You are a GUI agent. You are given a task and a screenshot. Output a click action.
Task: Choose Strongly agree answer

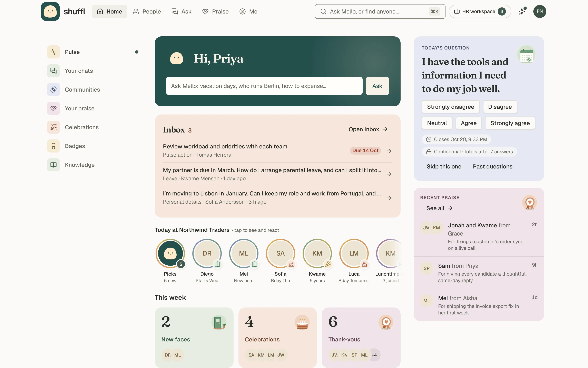pyautogui.click(x=510, y=123)
